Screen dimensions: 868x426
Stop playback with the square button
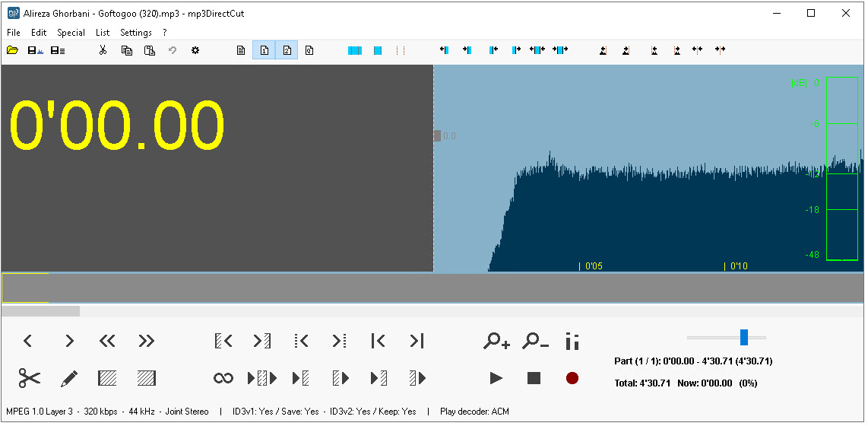coord(534,378)
